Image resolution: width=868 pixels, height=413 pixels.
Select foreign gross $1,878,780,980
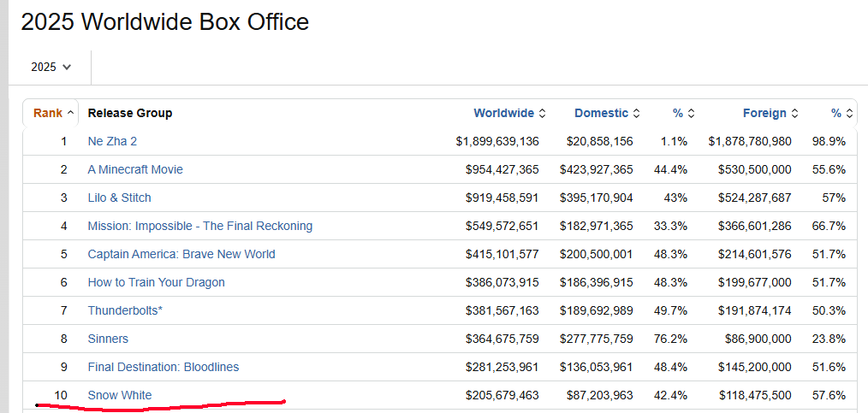[x=750, y=141]
